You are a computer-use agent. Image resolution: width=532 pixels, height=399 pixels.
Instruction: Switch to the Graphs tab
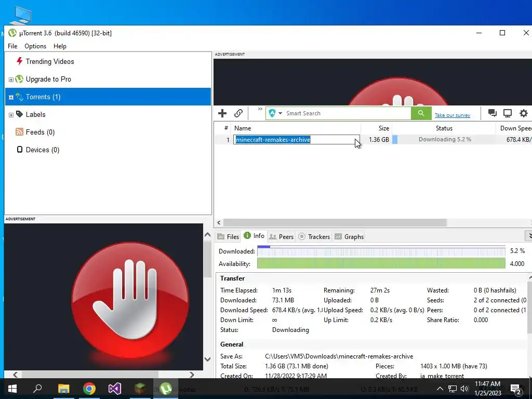[349, 237]
